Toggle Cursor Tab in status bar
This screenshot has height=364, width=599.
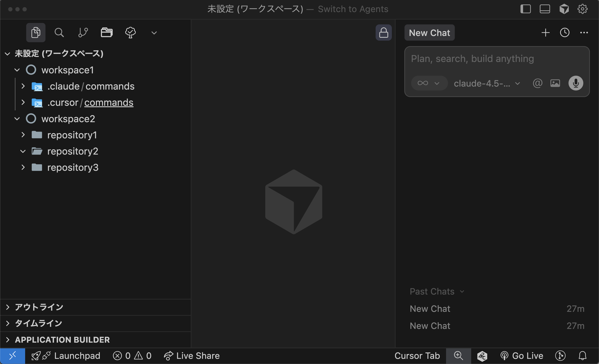point(417,356)
